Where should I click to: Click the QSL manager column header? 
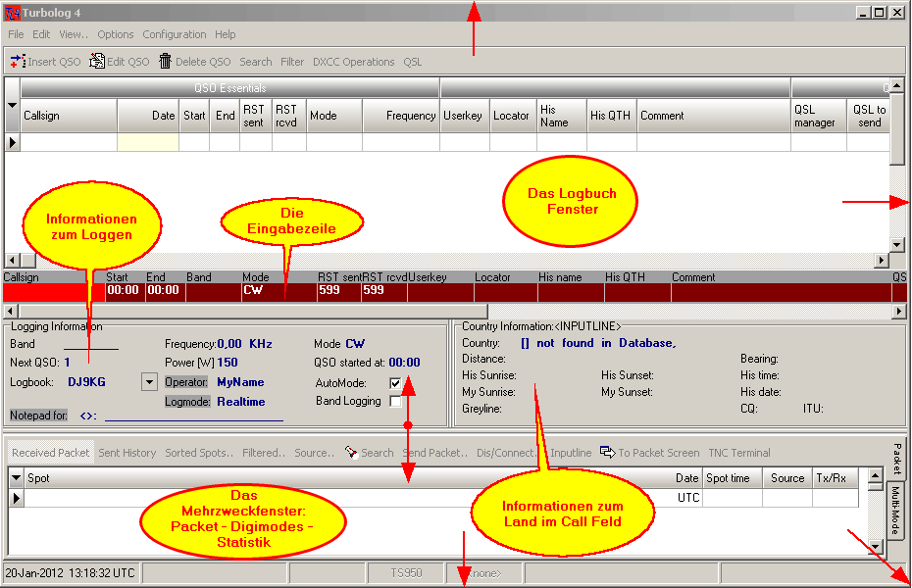(x=819, y=116)
